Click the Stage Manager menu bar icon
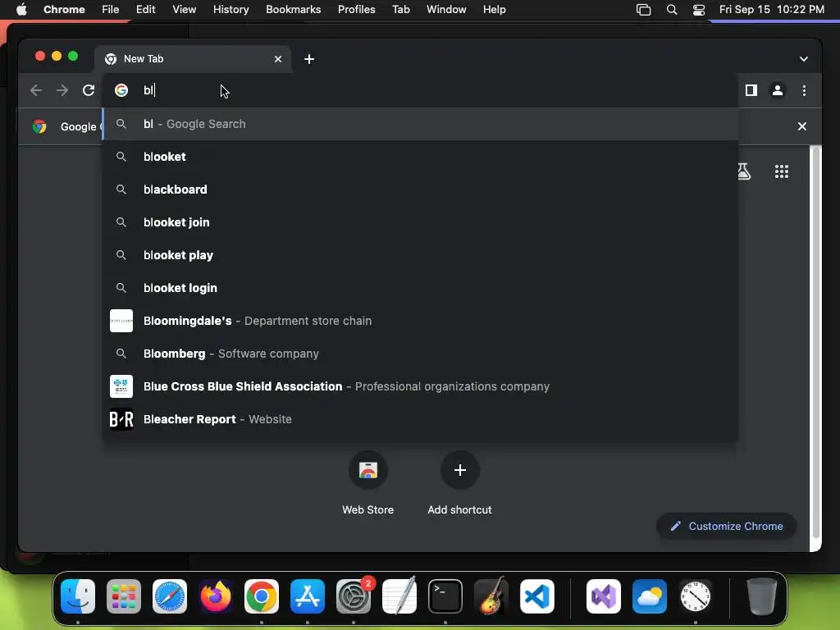This screenshot has width=840, height=630. pyautogui.click(x=643, y=10)
